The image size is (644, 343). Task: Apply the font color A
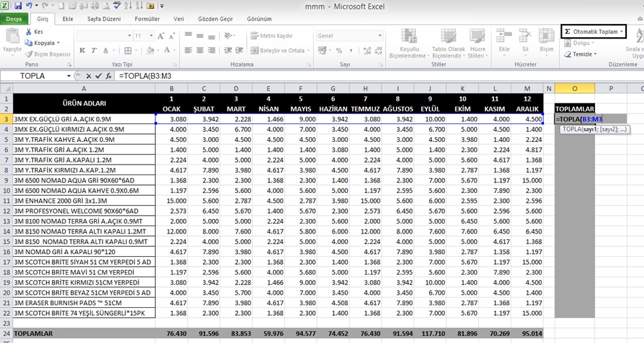(166, 50)
